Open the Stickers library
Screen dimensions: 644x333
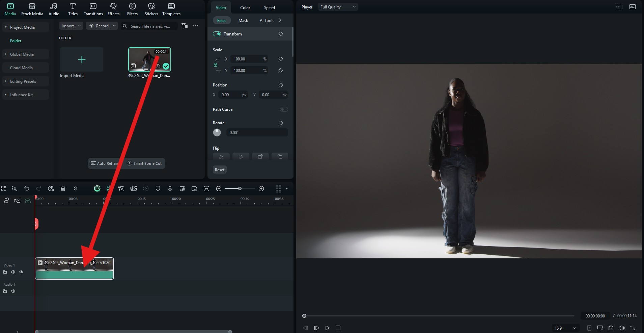point(151,9)
